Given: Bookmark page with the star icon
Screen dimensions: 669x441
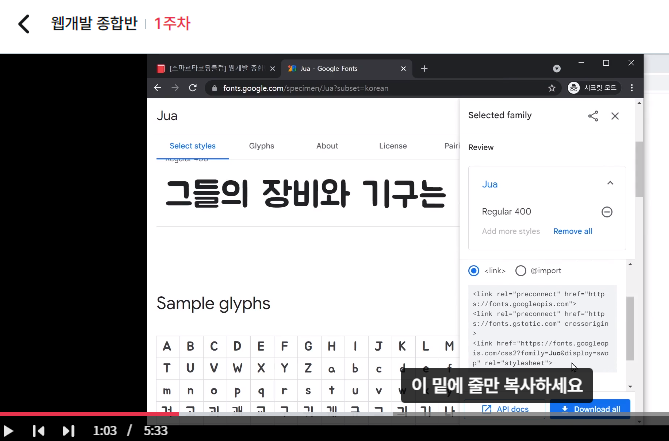Looking at the screenshot, I should [x=552, y=88].
